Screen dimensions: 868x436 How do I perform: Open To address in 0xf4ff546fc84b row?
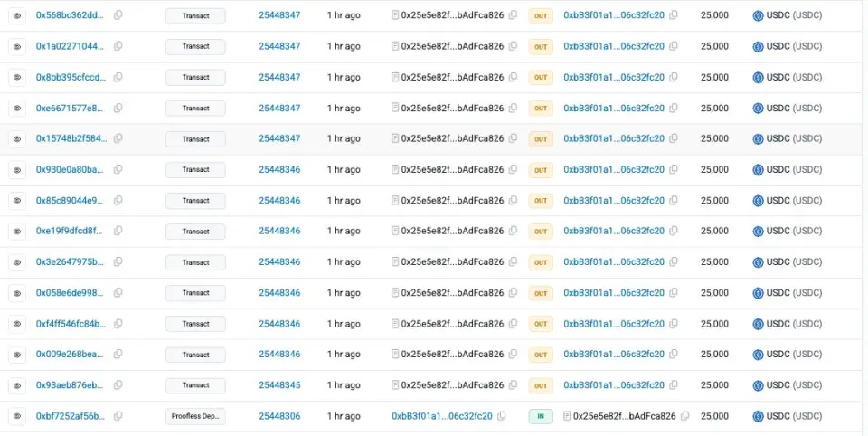[x=614, y=324]
